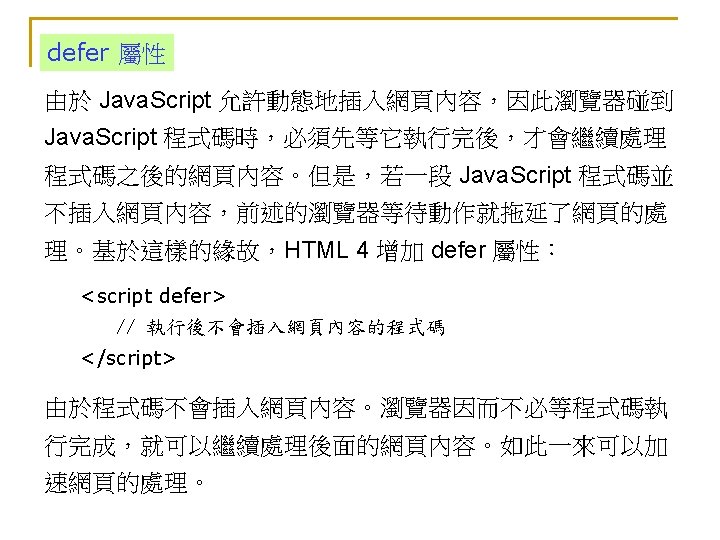720x540 pixels.
Task: Click the slide title "defer 屬性"
Action: coord(106,53)
